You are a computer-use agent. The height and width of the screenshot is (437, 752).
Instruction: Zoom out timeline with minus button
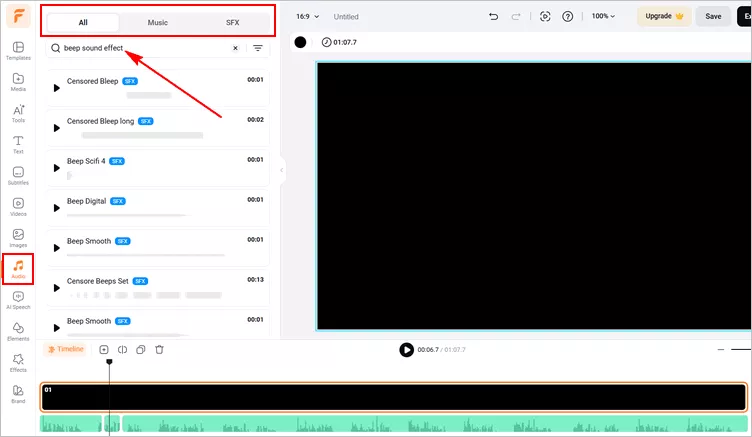pos(720,350)
